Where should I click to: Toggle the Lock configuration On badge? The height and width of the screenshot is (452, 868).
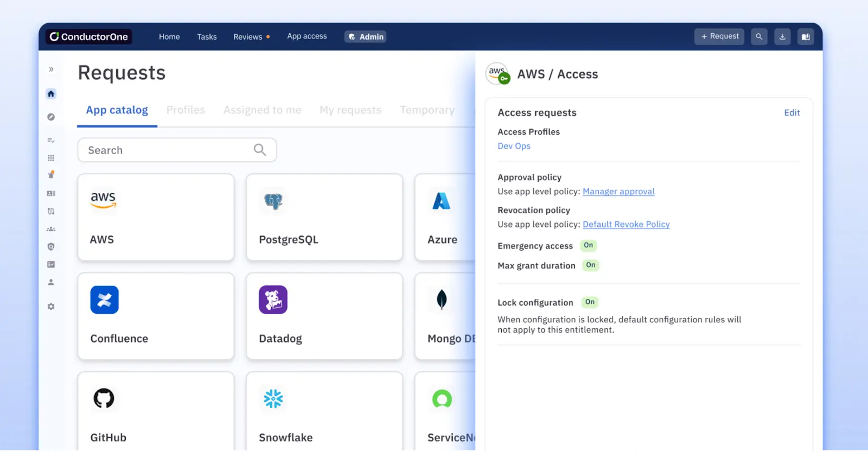point(590,302)
